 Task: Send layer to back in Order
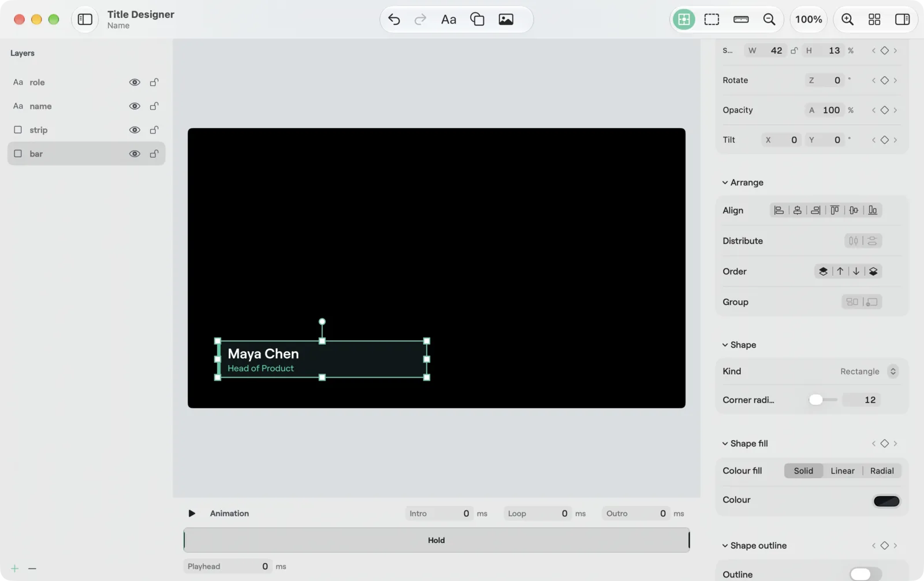tap(873, 271)
